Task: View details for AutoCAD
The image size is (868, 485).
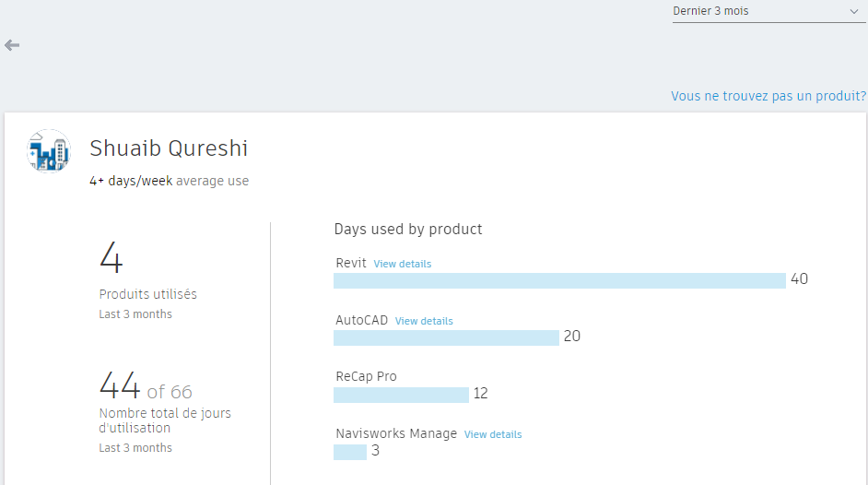Action: tap(424, 321)
